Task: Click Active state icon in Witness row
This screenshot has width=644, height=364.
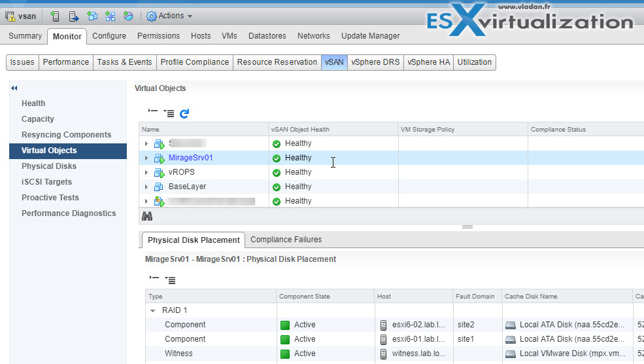Action: click(285, 354)
